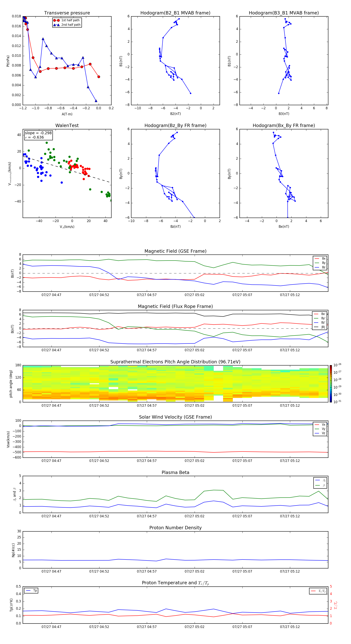Viewport: 351px width, 644px height.
Task: Click the 'Plasma Beta' plot title
Action: pos(175,472)
